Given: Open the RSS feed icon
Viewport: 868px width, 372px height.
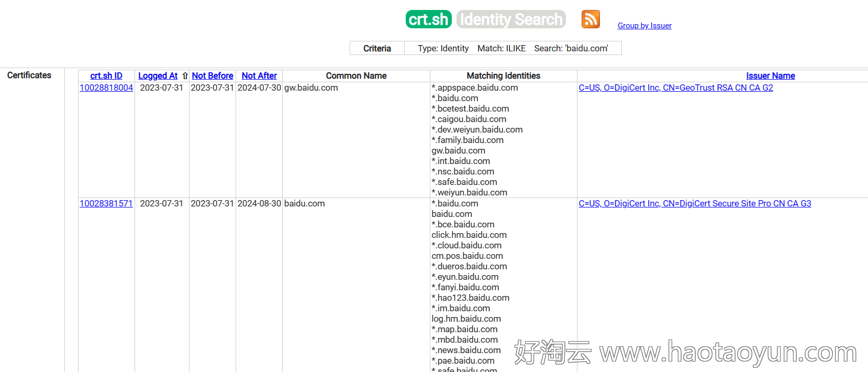Looking at the screenshot, I should (591, 19).
